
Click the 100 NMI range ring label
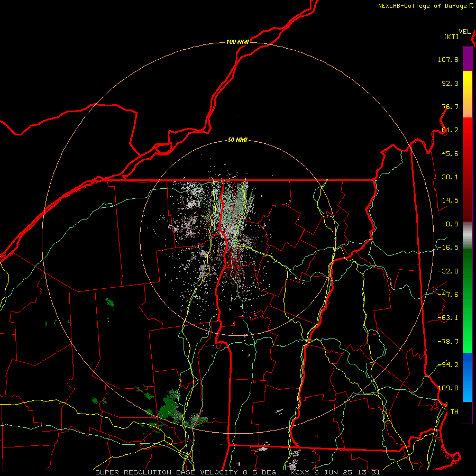coord(237,42)
